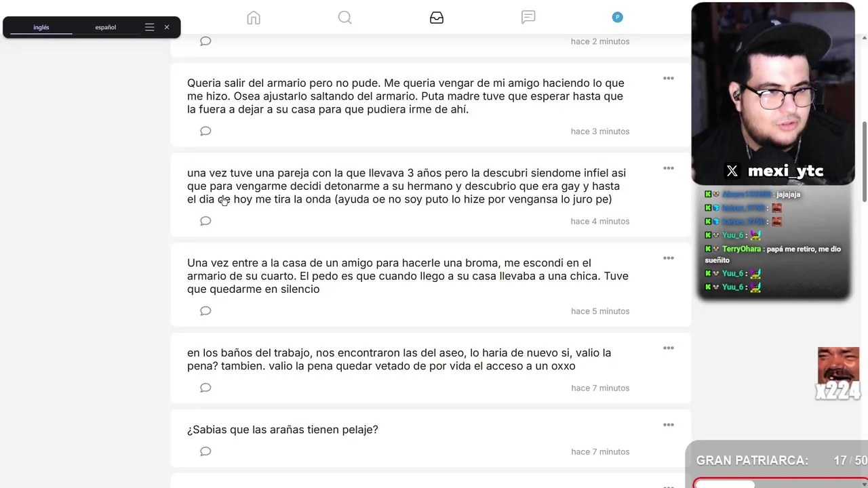868x488 pixels.
Task: Click the post text starting 'Una vez entre a la casa'
Action: [x=408, y=276]
